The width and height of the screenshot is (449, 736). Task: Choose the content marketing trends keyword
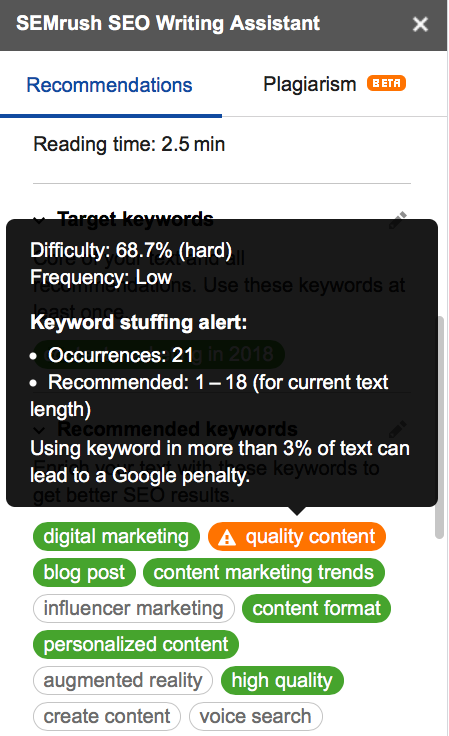click(x=264, y=572)
